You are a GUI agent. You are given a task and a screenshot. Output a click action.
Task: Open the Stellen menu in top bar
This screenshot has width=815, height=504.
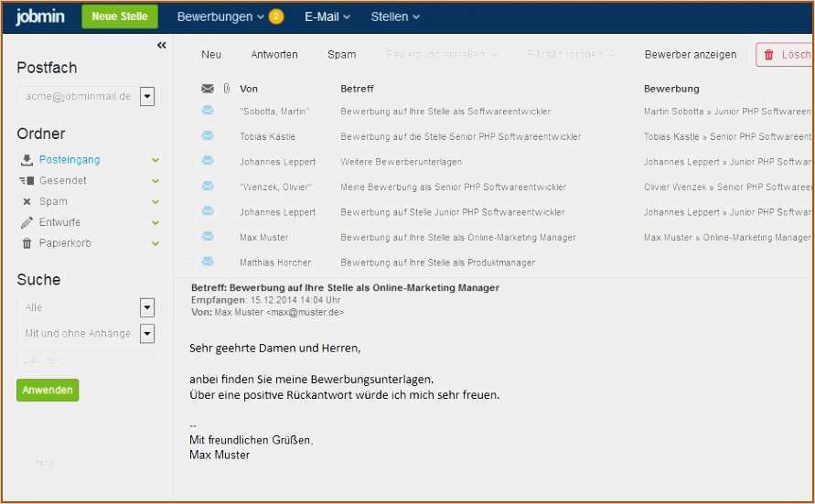point(395,16)
